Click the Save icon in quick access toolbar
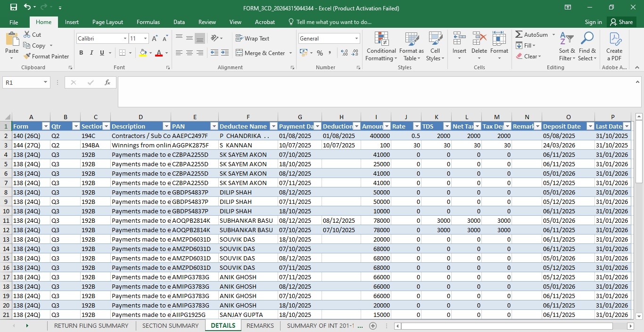644x332 pixels. pyautogui.click(x=13, y=8)
